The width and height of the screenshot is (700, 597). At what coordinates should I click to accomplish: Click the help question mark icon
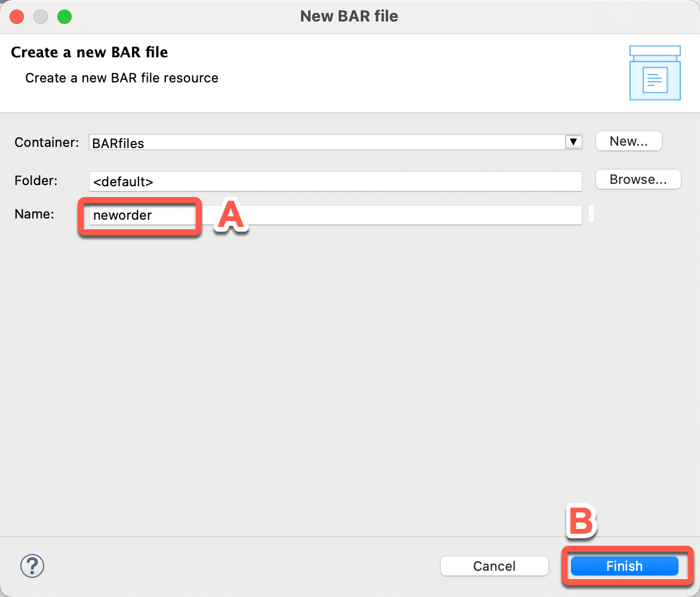(x=33, y=565)
